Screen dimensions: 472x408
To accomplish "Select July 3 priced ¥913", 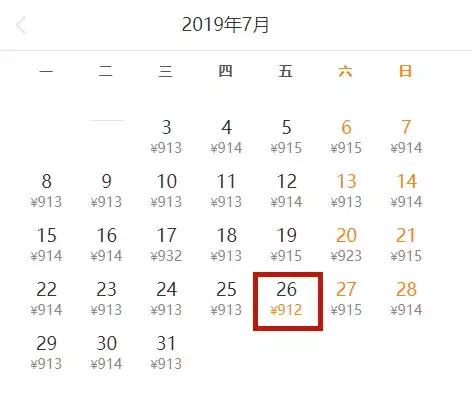I will coord(166,137).
